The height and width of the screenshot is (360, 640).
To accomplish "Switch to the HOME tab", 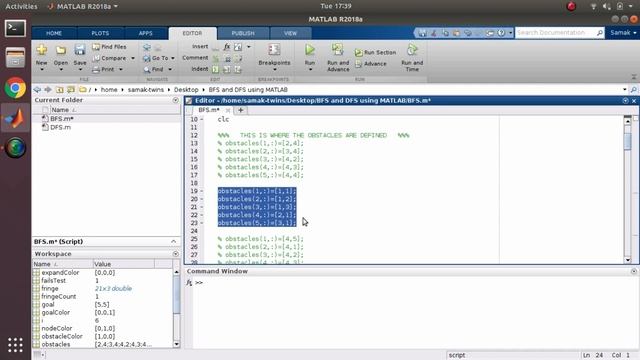I will [x=54, y=33].
